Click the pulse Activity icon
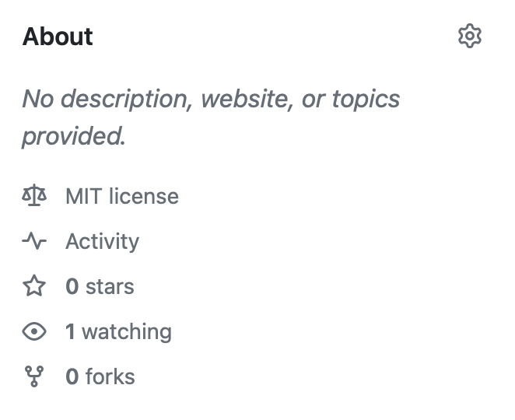 click(x=34, y=241)
